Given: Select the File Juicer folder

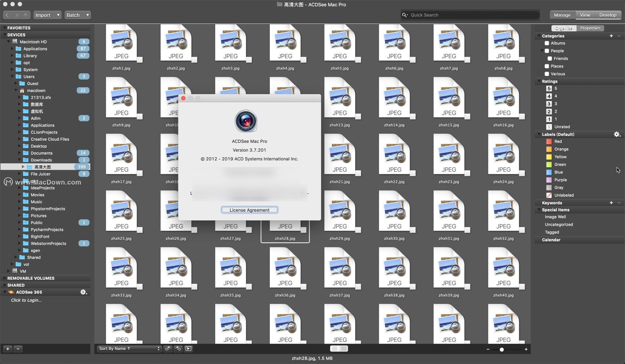Looking at the screenshot, I should click(40, 174).
